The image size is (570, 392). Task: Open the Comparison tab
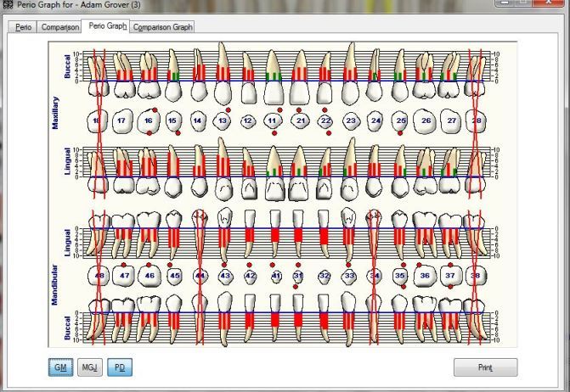point(59,27)
